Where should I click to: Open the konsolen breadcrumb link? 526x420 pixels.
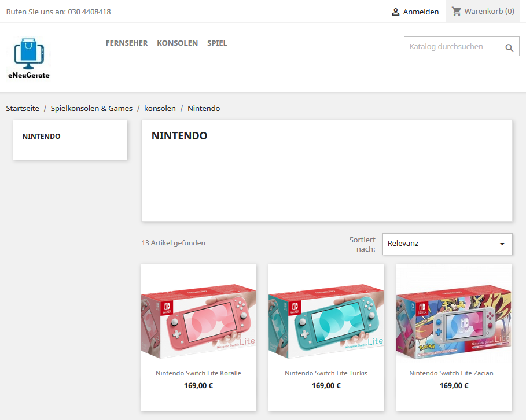click(x=160, y=108)
